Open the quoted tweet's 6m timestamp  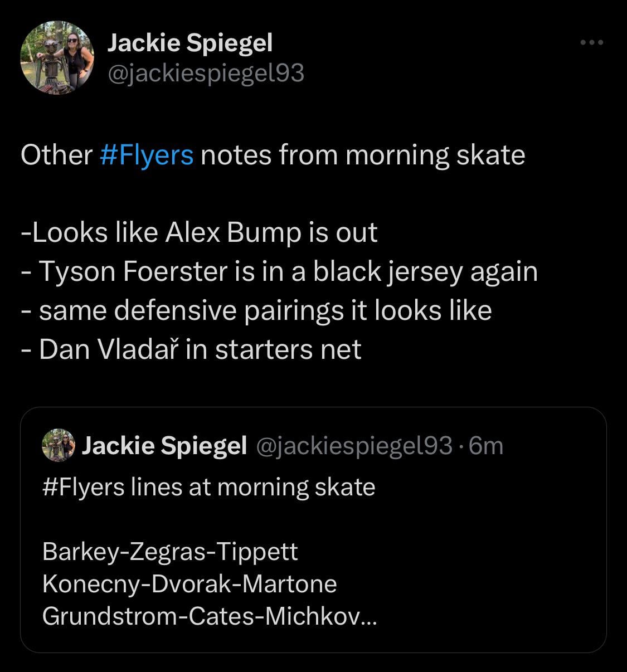tap(487, 445)
